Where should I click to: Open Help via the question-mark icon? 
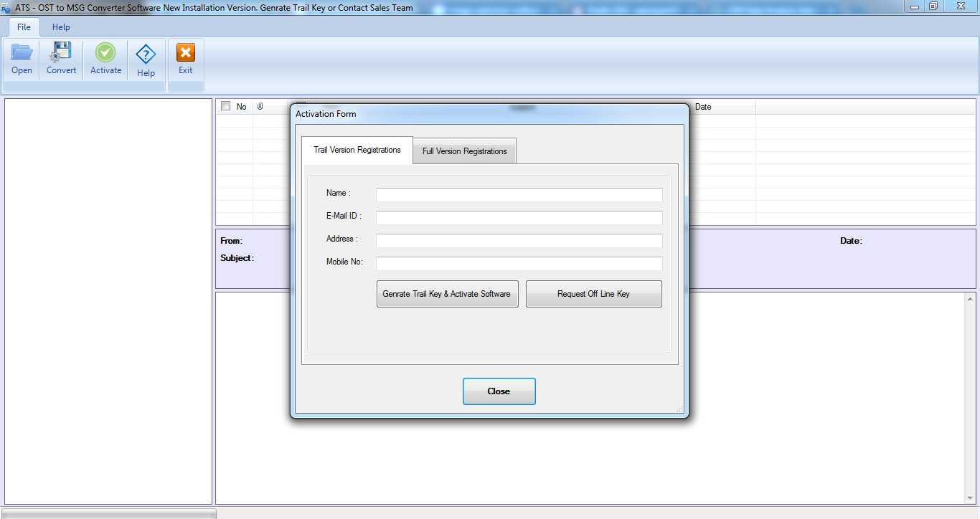[146, 54]
